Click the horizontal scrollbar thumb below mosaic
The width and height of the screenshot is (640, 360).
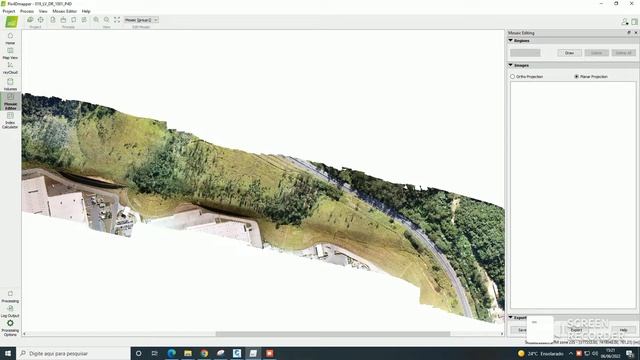pyautogui.click(x=333, y=334)
